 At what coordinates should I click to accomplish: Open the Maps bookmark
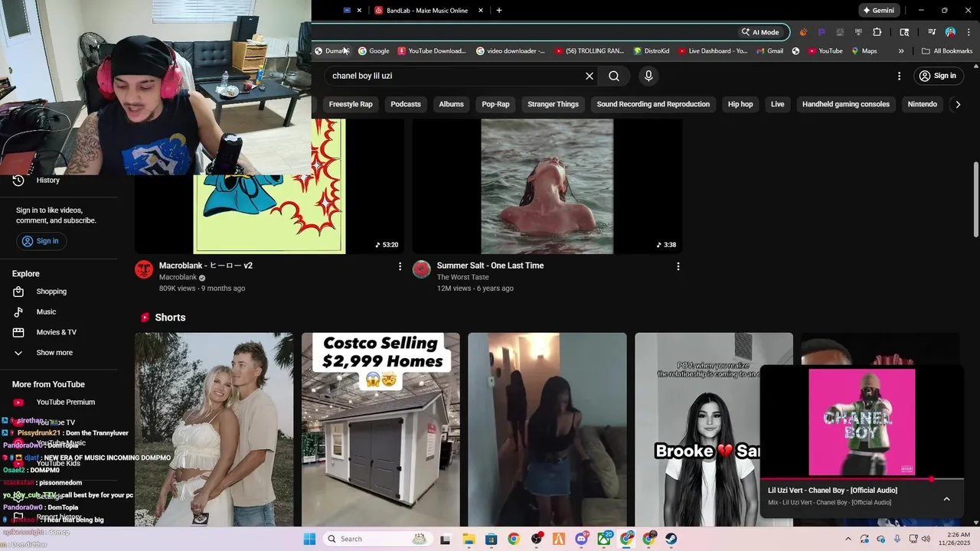pos(864,51)
